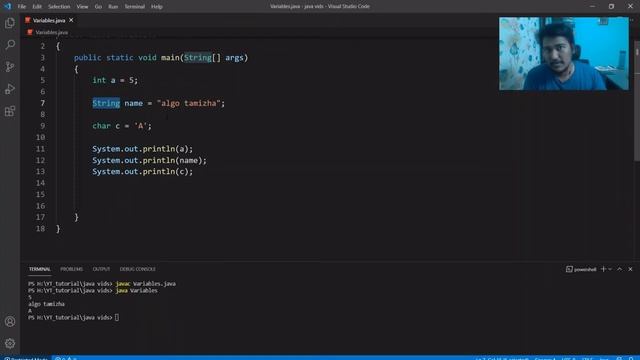The width and height of the screenshot is (640, 360).
Task: Open the Help menu
Action: 157,7
